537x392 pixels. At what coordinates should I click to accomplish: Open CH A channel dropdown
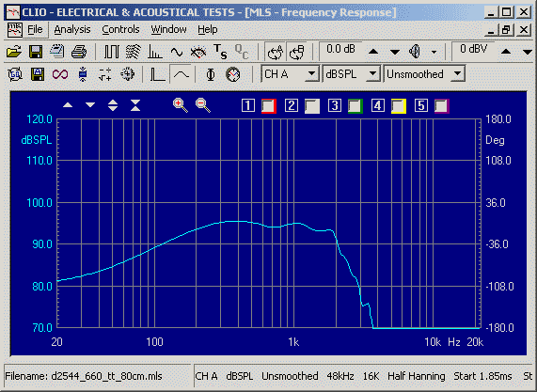coord(311,74)
